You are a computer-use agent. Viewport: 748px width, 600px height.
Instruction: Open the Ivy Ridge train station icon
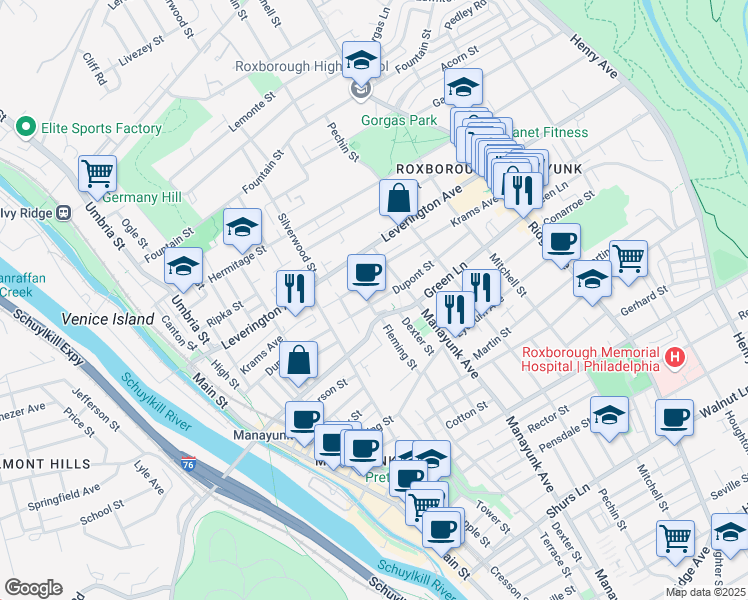tap(63, 213)
